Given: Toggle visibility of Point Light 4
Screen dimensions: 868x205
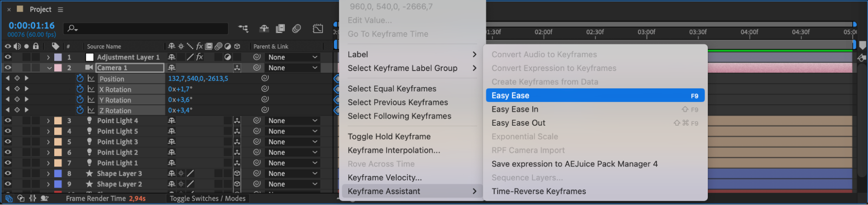Looking at the screenshot, I should tap(8, 120).
